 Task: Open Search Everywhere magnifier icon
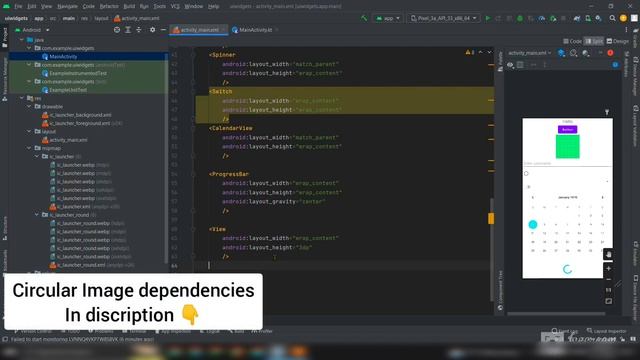(612, 18)
